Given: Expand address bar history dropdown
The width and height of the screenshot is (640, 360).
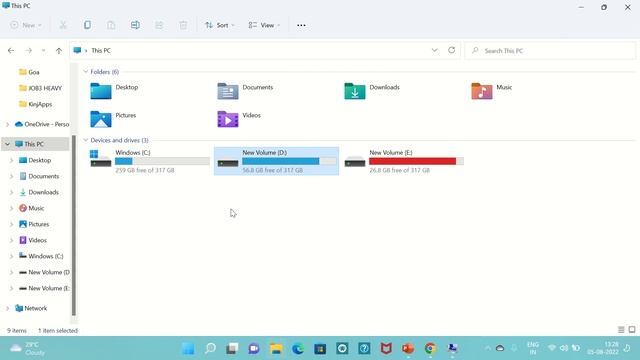Looking at the screenshot, I should click(434, 50).
